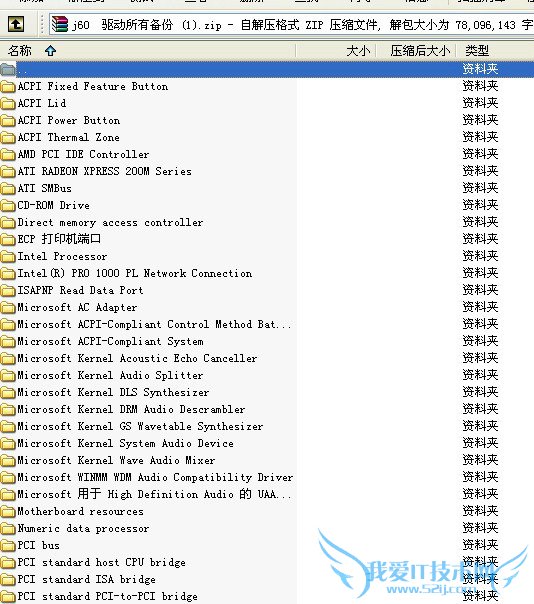This screenshot has width=534, height=604.
Task: Click 资料夹 type cell of CD-ROM Drive row
Action: click(480, 205)
